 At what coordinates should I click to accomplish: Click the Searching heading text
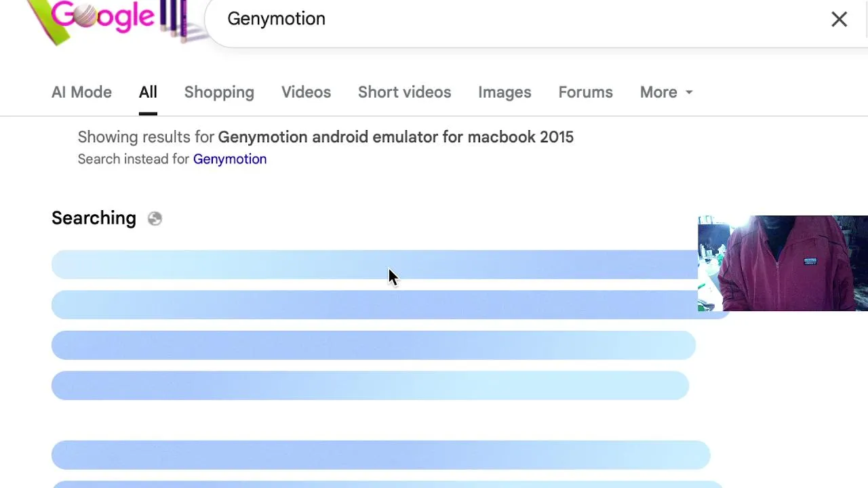[x=94, y=218]
